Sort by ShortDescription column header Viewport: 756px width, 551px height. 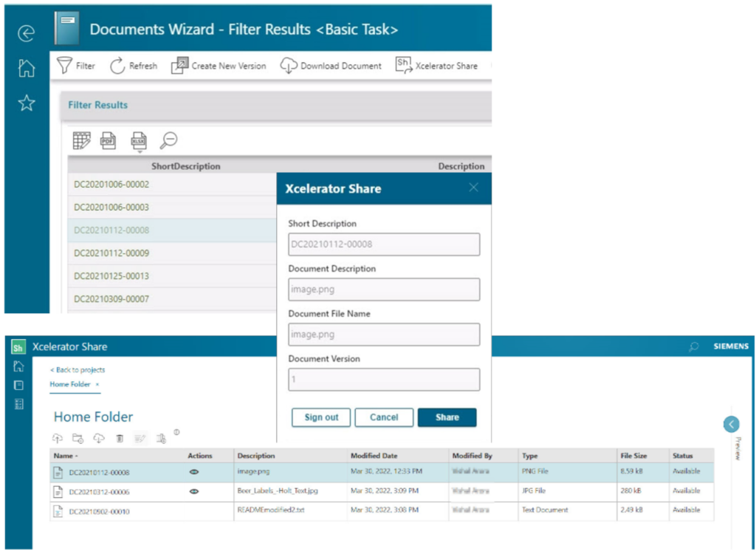pos(185,166)
